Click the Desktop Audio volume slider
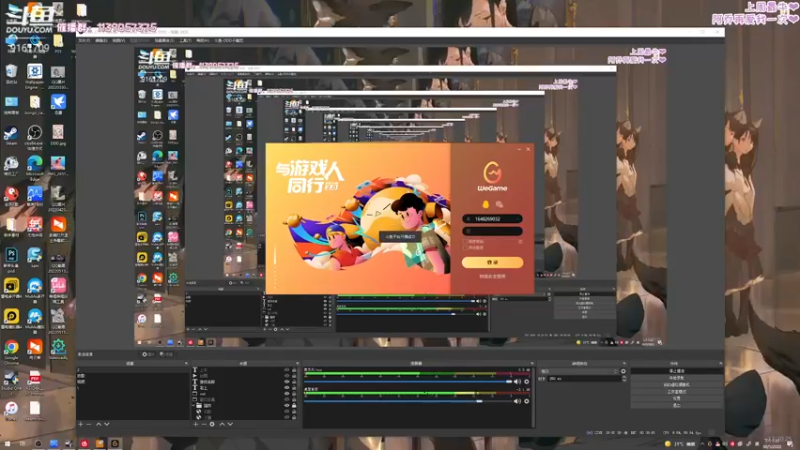 pos(408,401)
